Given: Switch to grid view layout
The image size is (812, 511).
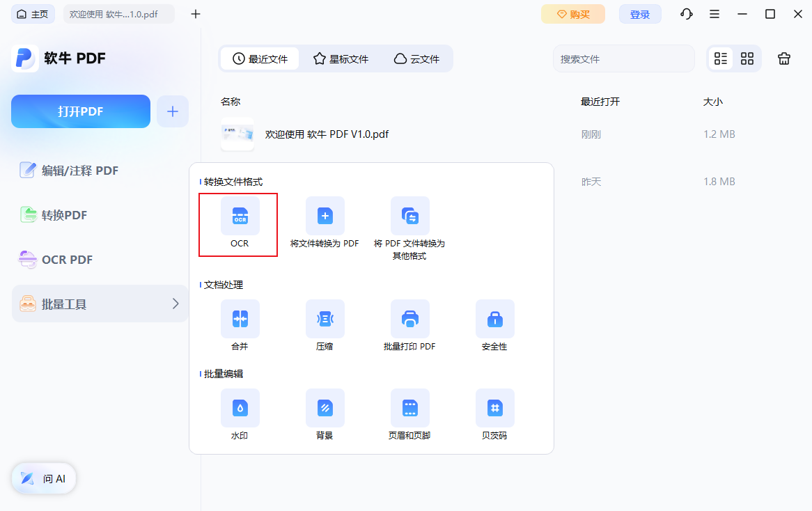Looking at the screenshot, I should [747, 58].
